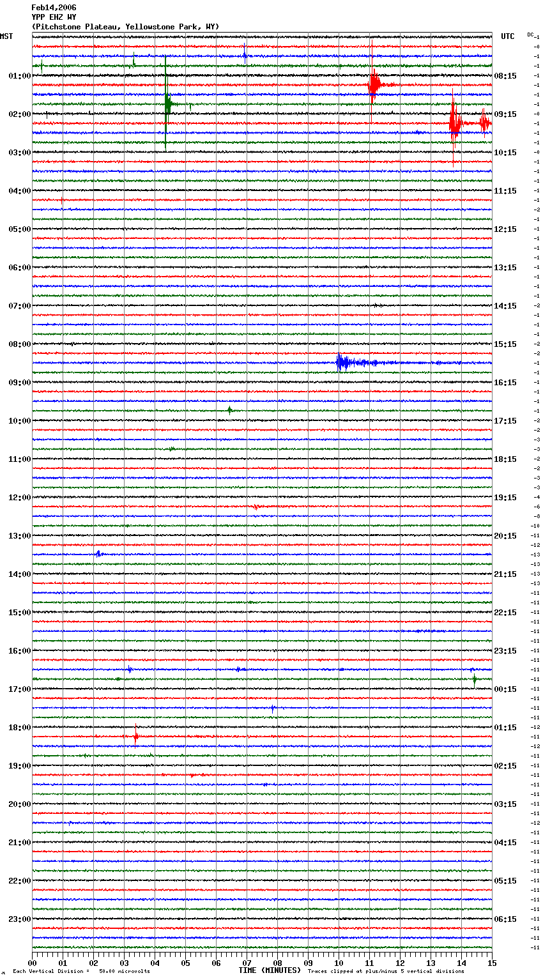Image resolution: width=543 pixels, height=980 pixels.
Task: Select the 08:00 MST time label
Action: 20,344
